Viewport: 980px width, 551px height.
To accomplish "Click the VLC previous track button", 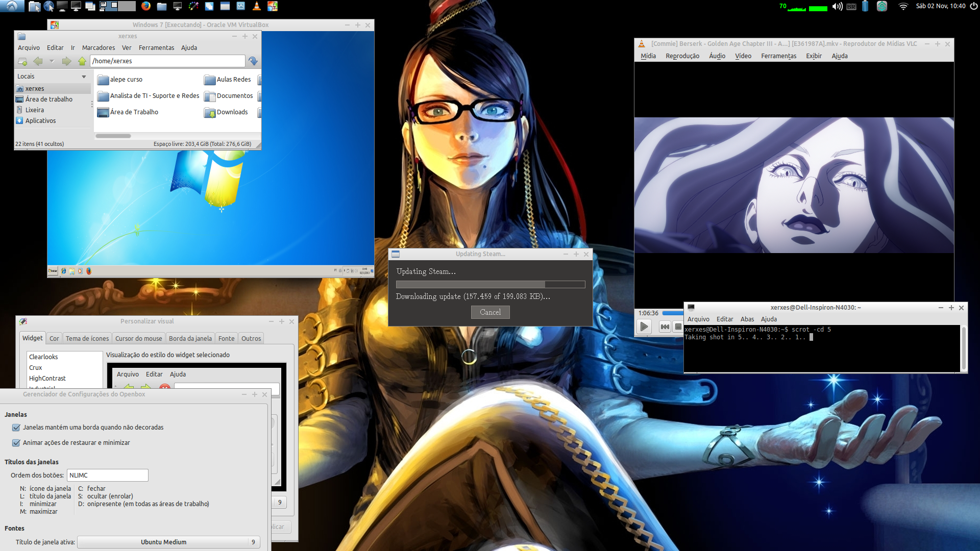I will click(665, 327).
